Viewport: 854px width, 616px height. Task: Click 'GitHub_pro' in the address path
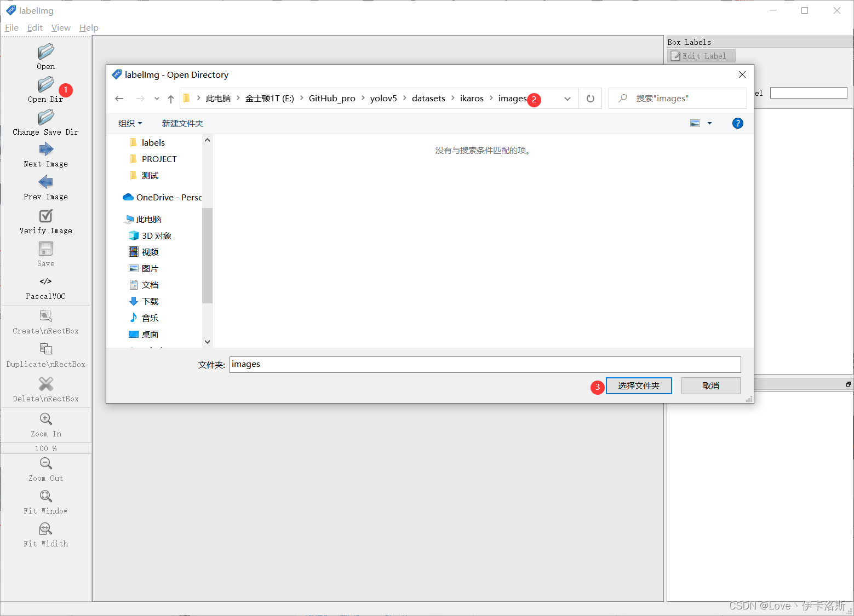[x=332, y=99]
